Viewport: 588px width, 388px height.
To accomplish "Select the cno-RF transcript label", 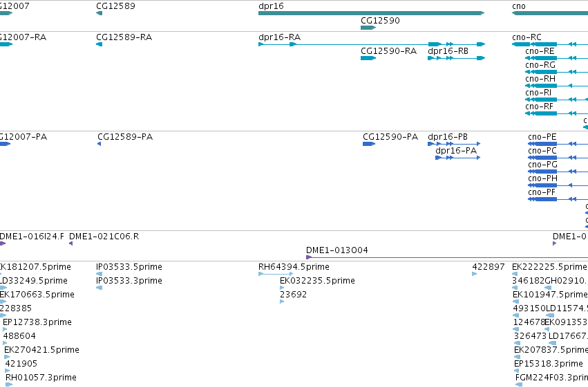I will [x=539, y=107].
